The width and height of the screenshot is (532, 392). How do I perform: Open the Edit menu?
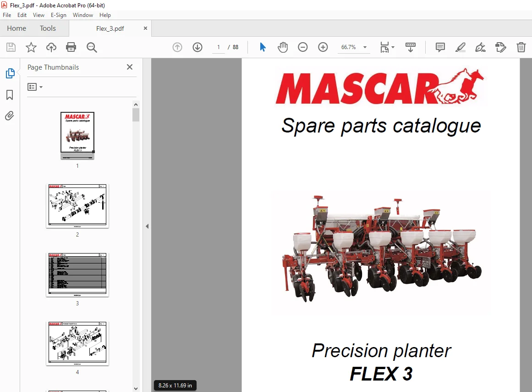[22, 15]
